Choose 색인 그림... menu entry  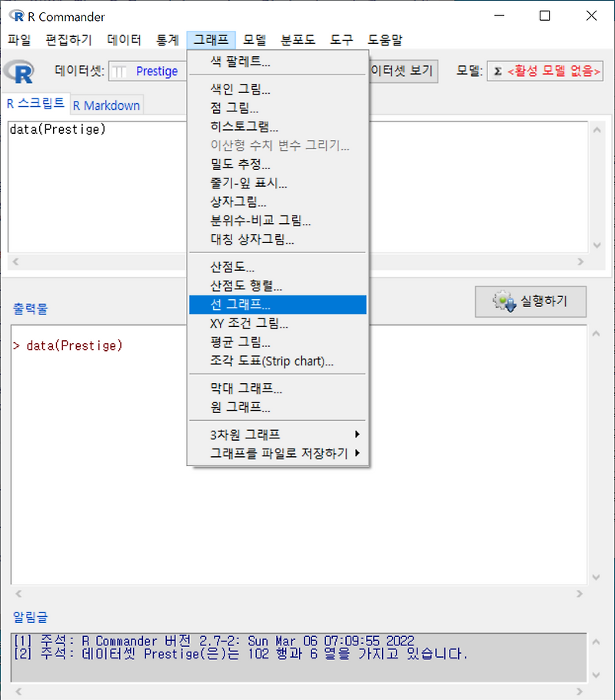tap(278, 88)
